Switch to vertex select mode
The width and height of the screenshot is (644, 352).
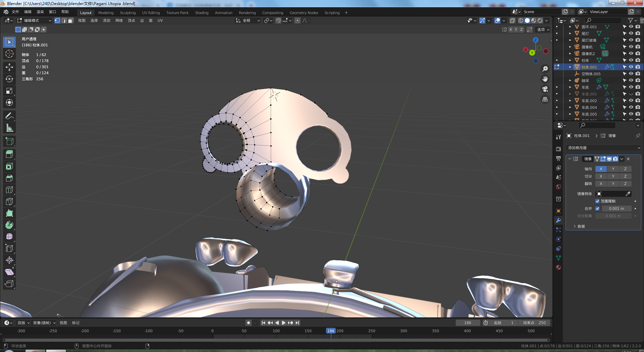pyautogui.click(x=57, y=20)
